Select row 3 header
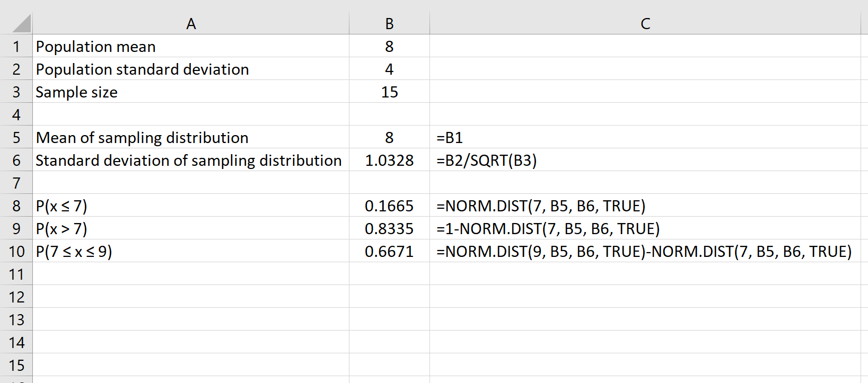This screenshot has width=868, height=383. pyautogui.click(x=16, y=92)
